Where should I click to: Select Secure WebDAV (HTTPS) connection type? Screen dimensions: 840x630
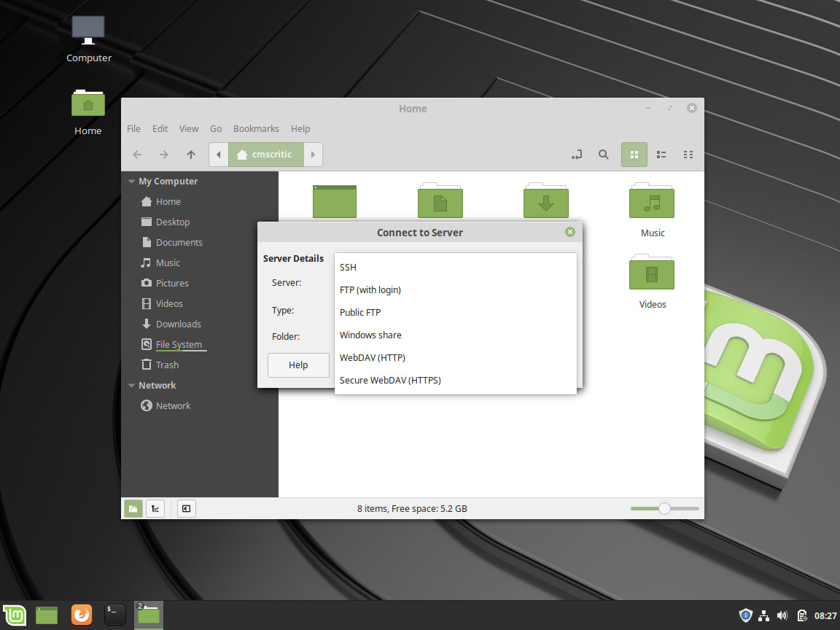[x=390, y=380]
